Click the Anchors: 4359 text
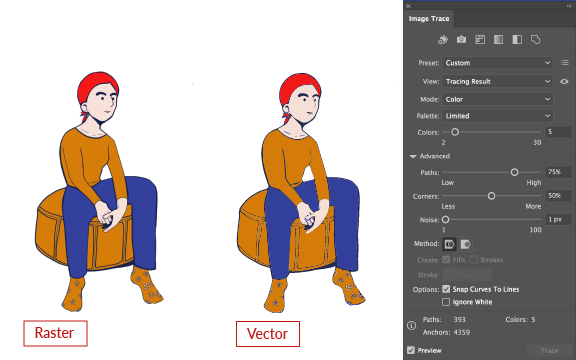The height and width of the screenshot is (360, 576). coord(446,332)
